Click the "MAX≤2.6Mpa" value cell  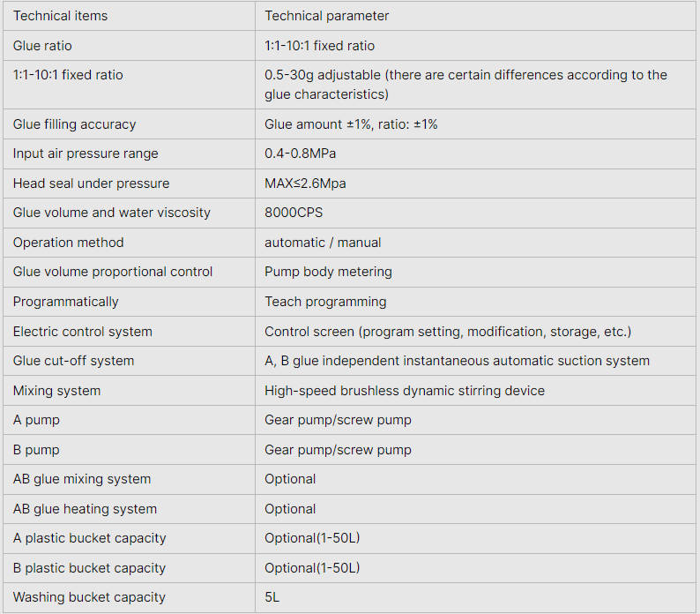click(304, 183)
